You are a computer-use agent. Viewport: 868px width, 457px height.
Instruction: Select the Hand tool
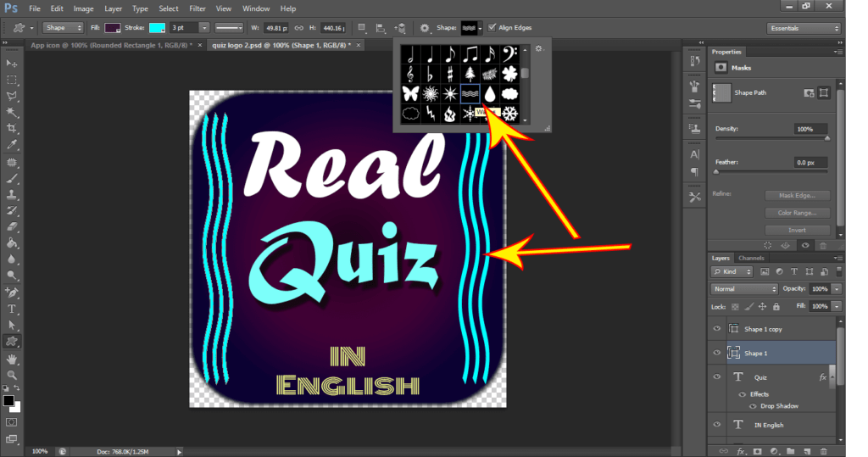[x=12, y=359]
